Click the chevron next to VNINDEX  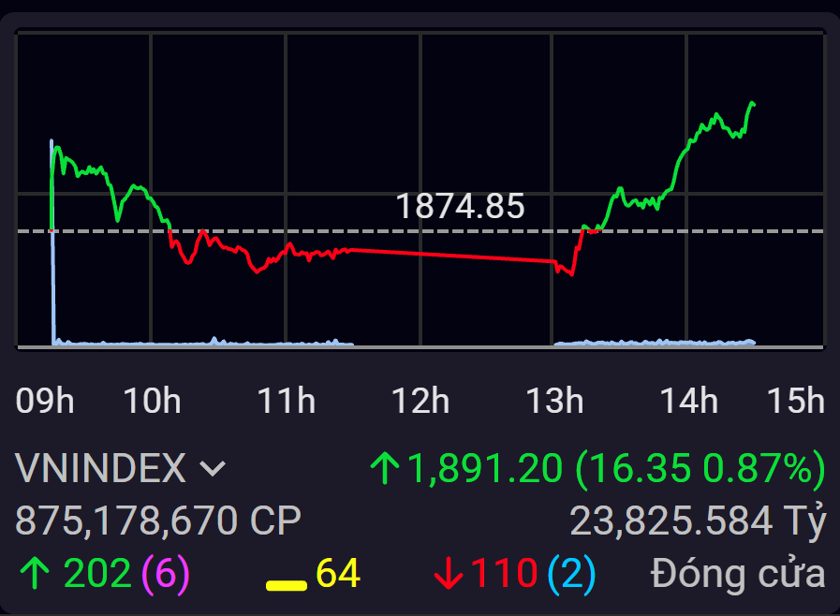(x=213, y=469)
